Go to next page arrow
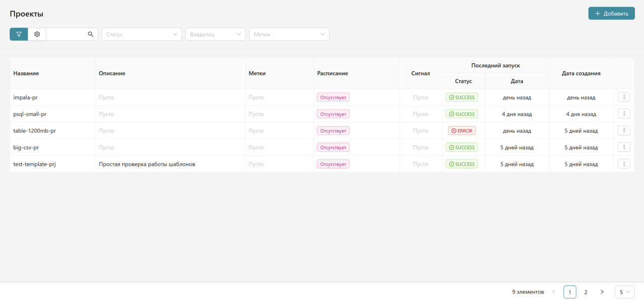 (x=602, y=292)
